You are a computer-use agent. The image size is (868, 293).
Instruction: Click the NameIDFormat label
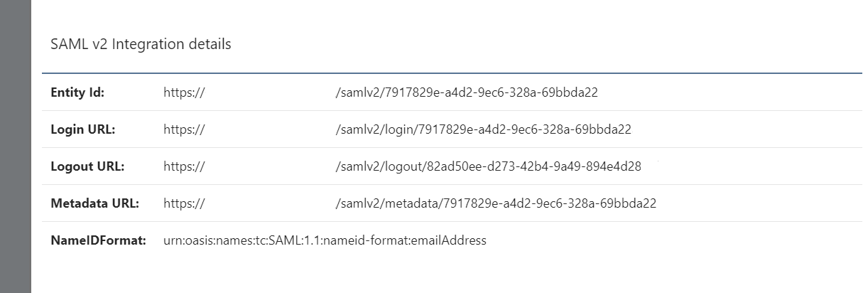[98, 240]
